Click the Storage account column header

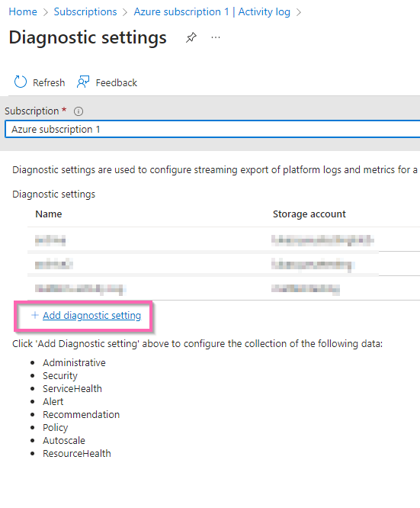pyautogui.click(x=309, y=214)
